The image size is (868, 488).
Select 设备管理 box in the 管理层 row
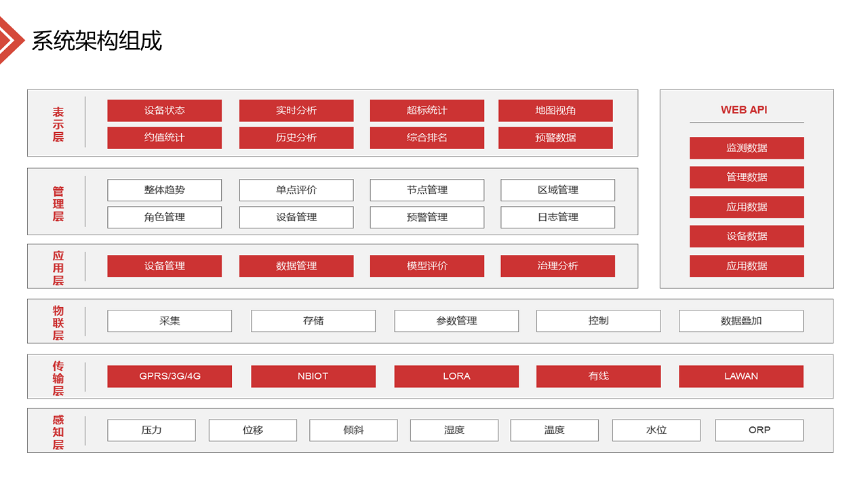click(x=296, y=217)
